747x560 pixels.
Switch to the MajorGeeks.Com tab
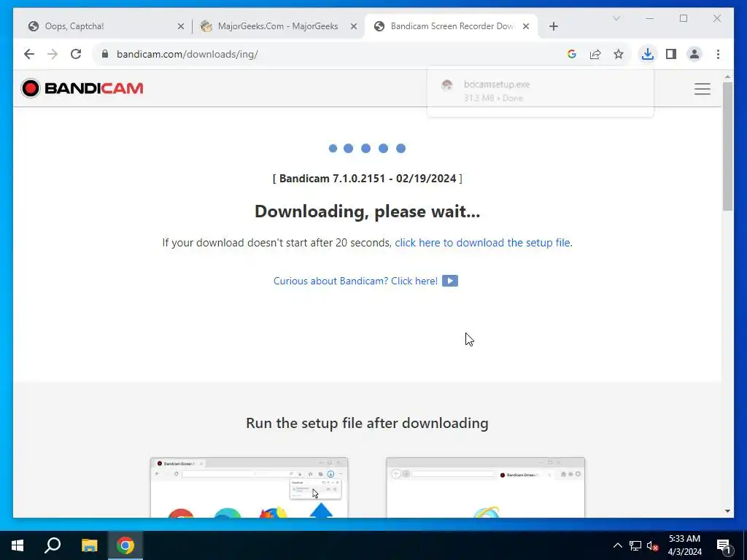pyautogui.click(x=278, y=26)
